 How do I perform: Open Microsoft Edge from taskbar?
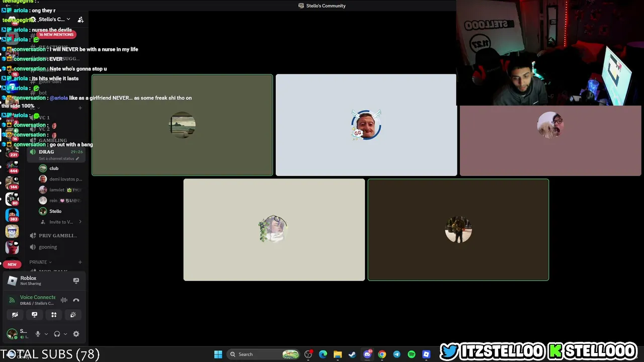pyautogui.click(x=323, y=354)
